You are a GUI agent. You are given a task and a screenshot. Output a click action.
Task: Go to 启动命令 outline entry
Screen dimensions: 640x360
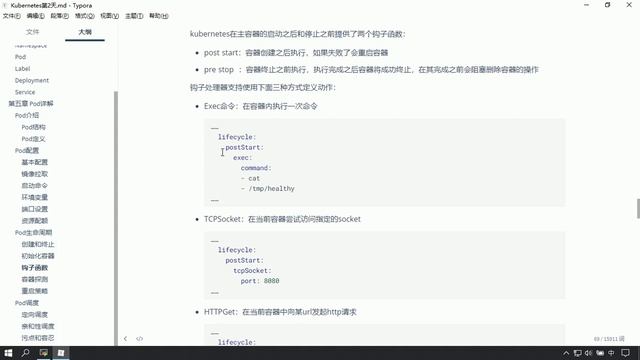[35, 186]
